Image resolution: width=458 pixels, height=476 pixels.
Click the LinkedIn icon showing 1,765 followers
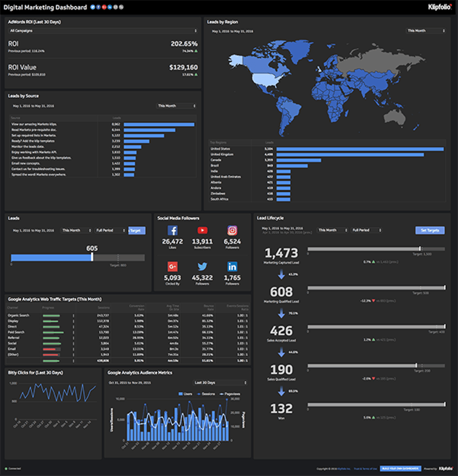pos(232,267)
